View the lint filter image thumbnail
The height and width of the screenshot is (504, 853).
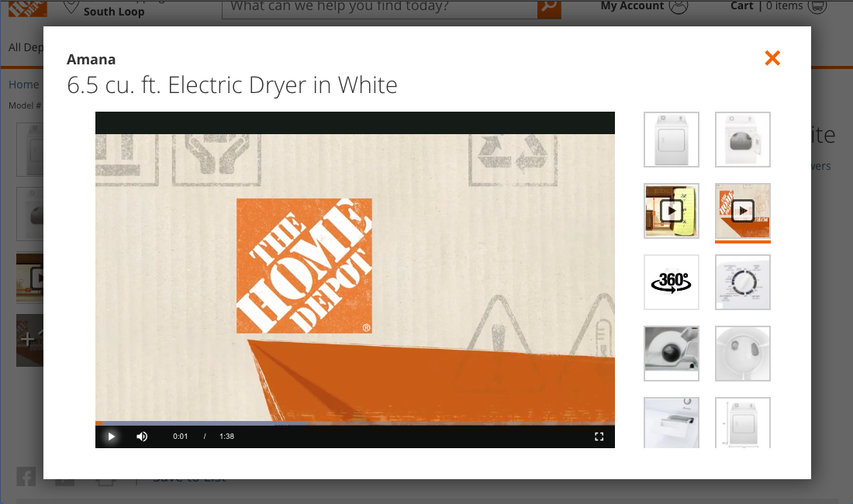(671, 423)
